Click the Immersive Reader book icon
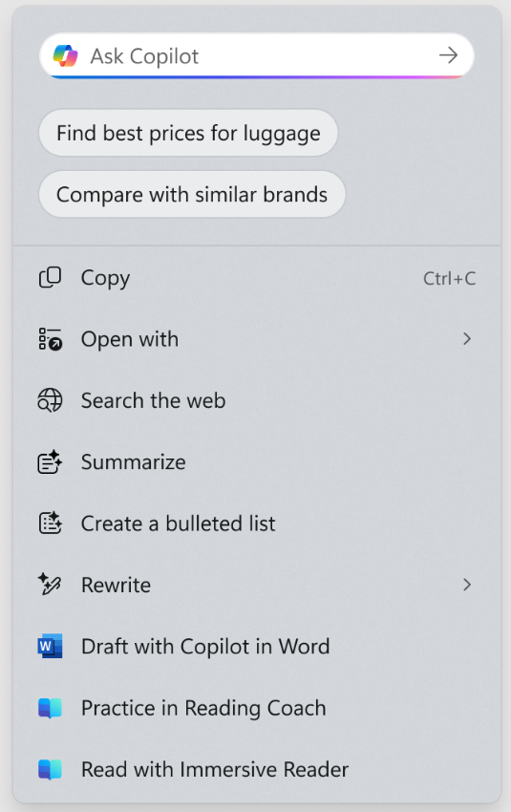This screenshot has height=812, width=511. click(50, 770)
